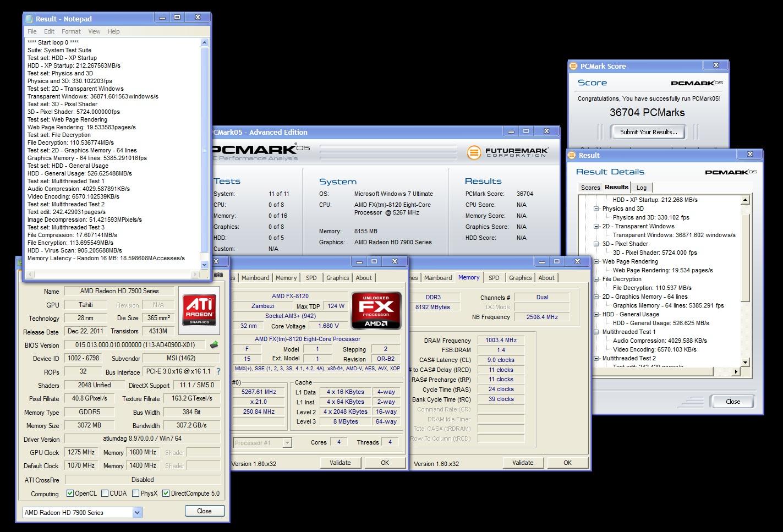Screen dimensions: 783x532
Task: Minimize the PCMark05 Advanced Edition window
Action: (511, 131)
